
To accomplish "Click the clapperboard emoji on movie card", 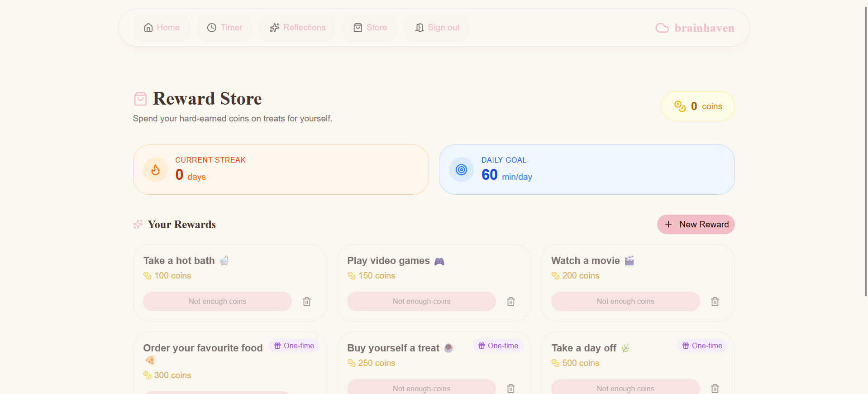I will pos(630,260).
